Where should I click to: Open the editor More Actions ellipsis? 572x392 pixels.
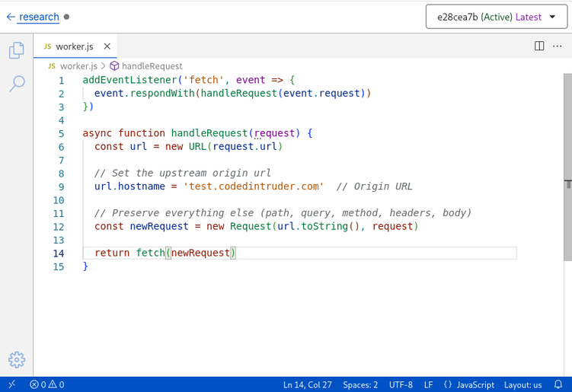click(x=558, y=46)
